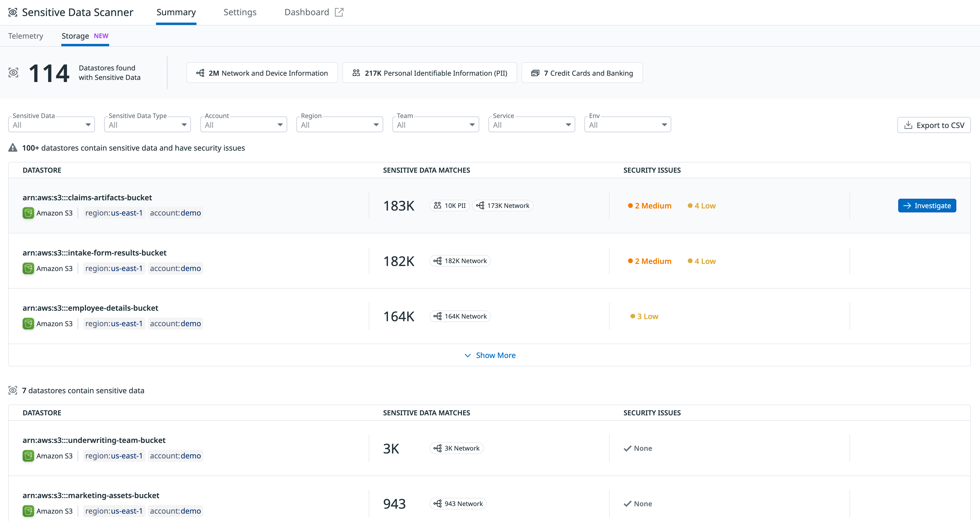
Task: Open the Team filter dropdown
Action: coord(436,124)
